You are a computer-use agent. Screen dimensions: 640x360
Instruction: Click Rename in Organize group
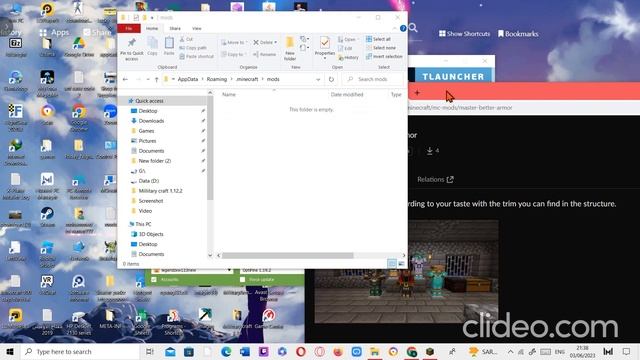click(264, 54)
